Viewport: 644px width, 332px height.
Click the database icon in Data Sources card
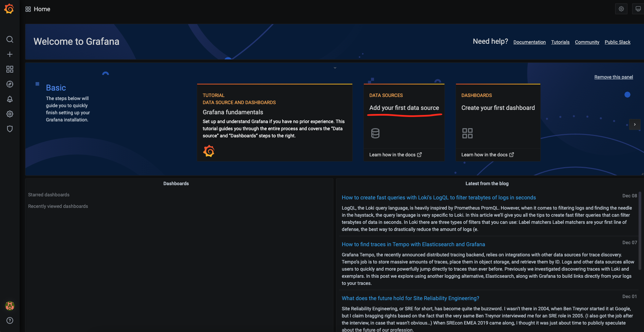[x=375, y=133]
